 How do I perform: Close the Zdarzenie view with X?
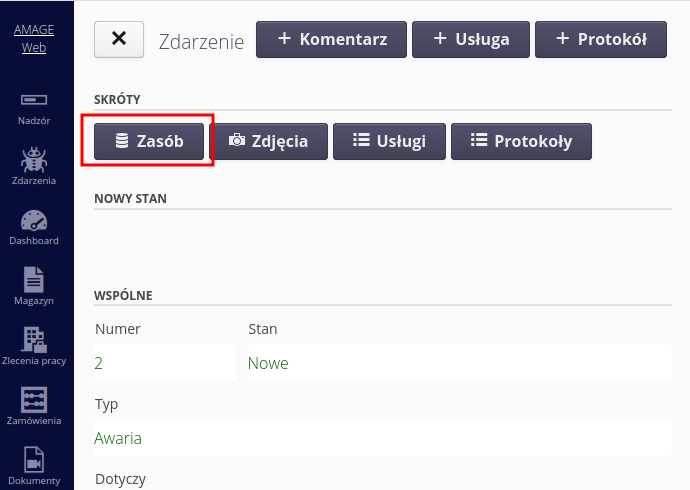click(x=119, y=39)
